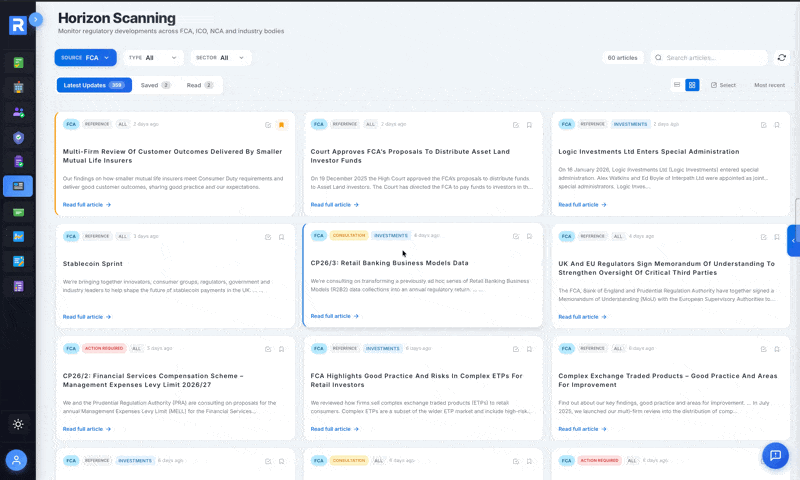Viewport: 800px width, 480px height.
Task: Read full article for UK And EU Regulators
Action: click(582, 317)
